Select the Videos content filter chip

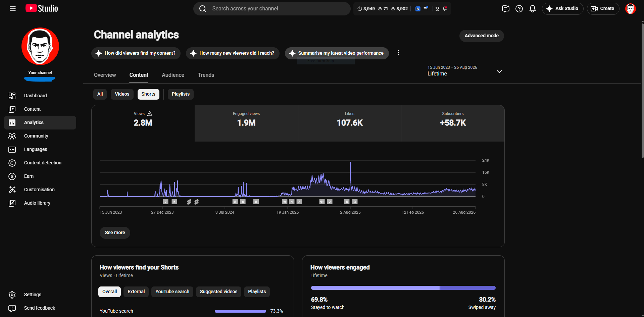click(x=122, y=94)
